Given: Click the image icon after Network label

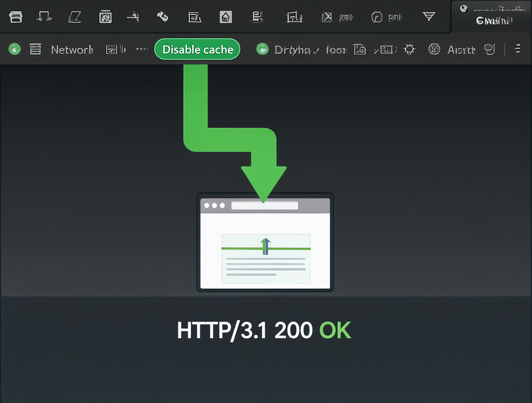Looking at the screenshot, I should (x=111, y=50).
